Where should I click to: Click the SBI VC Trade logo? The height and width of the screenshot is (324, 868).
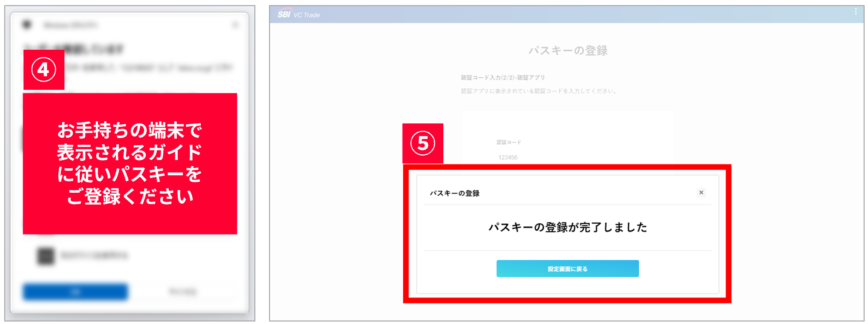[x=299, y=14]
